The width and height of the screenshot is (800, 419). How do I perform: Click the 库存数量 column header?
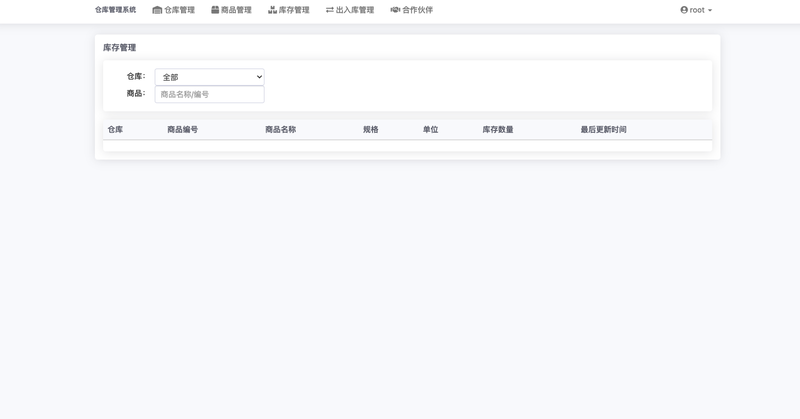[498, 130]
